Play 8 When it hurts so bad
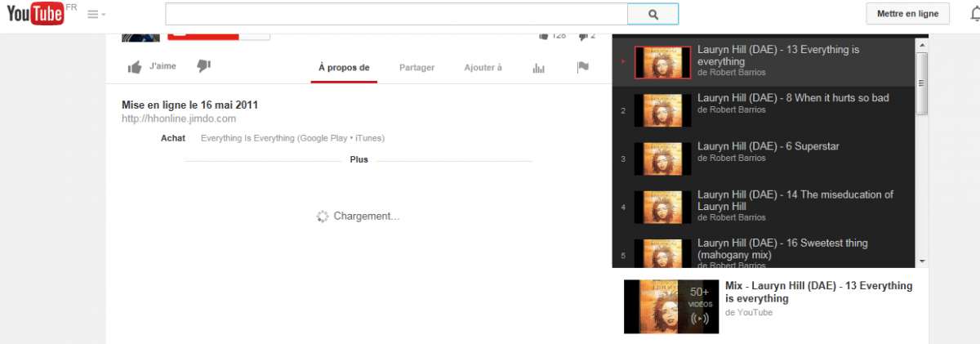Viewport: 980px width, 344px height. [764, 109]
